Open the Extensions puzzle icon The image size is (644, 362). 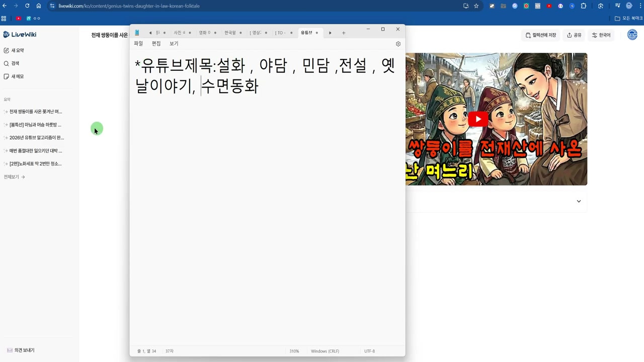(584, 6)
